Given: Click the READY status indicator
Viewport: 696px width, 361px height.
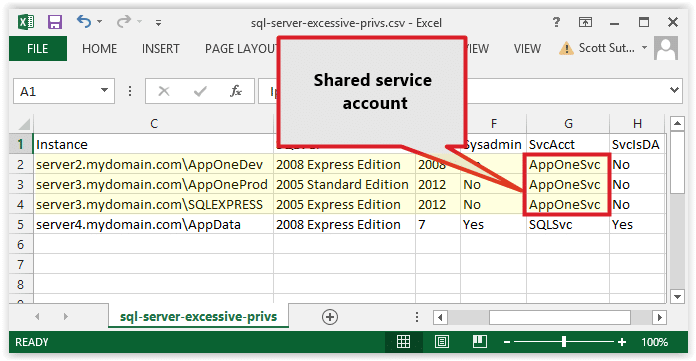Looking at the screenshot, I should point(32,342).
